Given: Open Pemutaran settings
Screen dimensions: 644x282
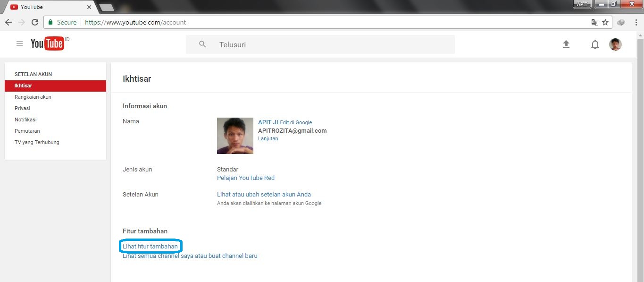Looking at the screenshot, I should click(27, 131).
